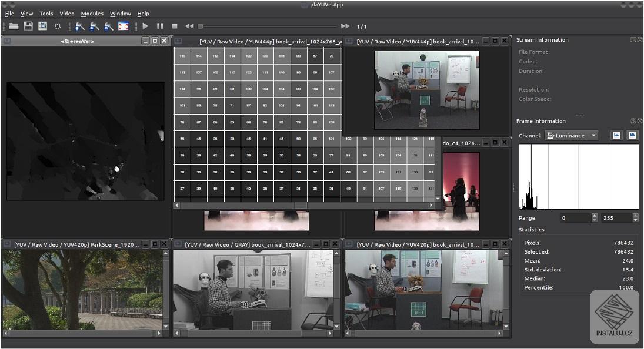This screenshot has height=349, width=644.
Task: Click the StereoVar window system icon
Action: pos(7,41)
